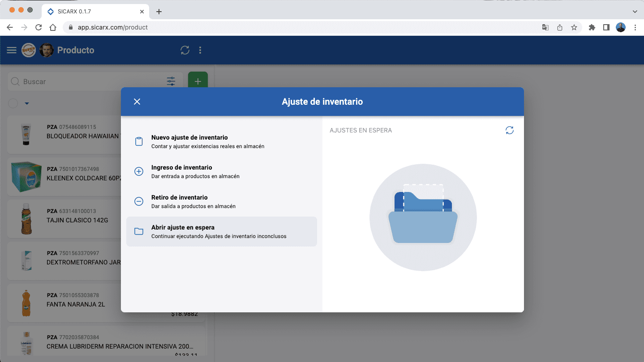This screenshot has width=644, height=362.
Task: Click the minus-circle icon for Retiro de inventario
Action: tap(138, 201)
